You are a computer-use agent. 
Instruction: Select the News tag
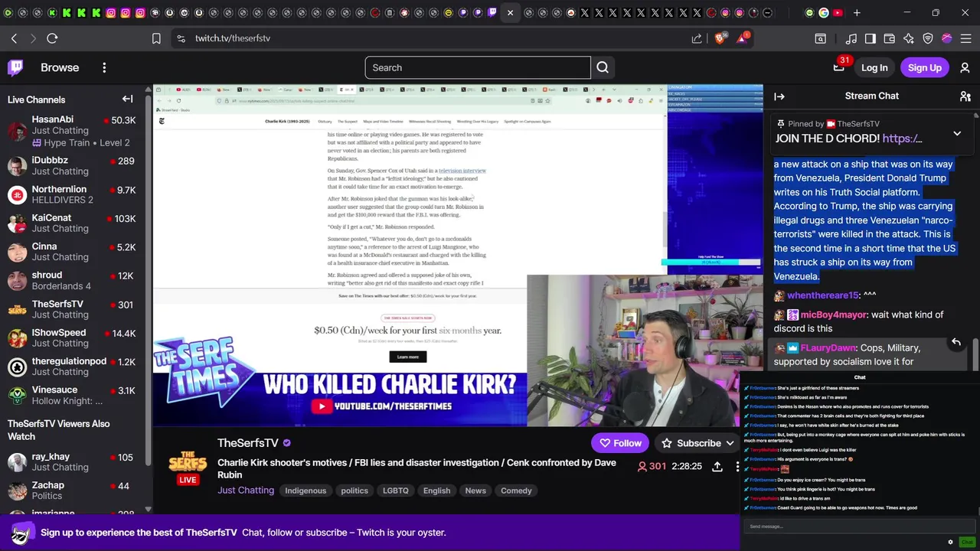pyautogui.click(x=475, y=491)
